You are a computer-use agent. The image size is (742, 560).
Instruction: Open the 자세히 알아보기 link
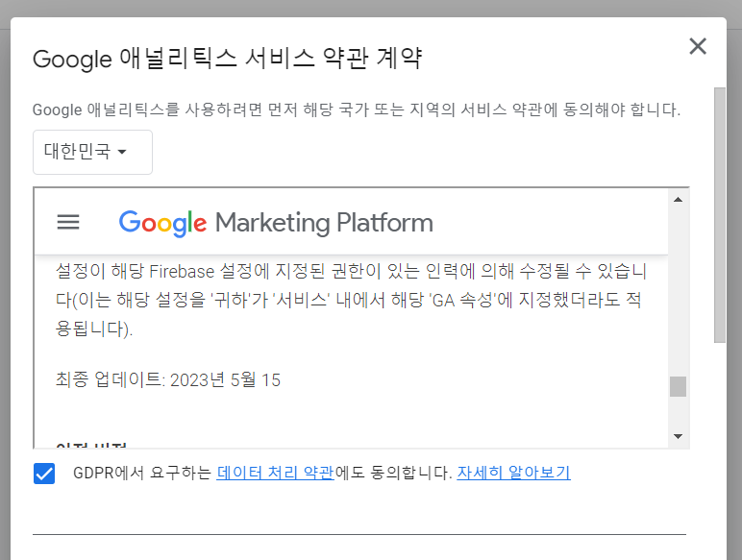tap(513, 473)
